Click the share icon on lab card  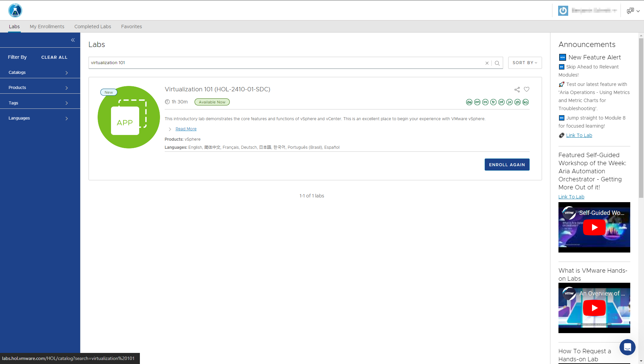tap(517, 90)
